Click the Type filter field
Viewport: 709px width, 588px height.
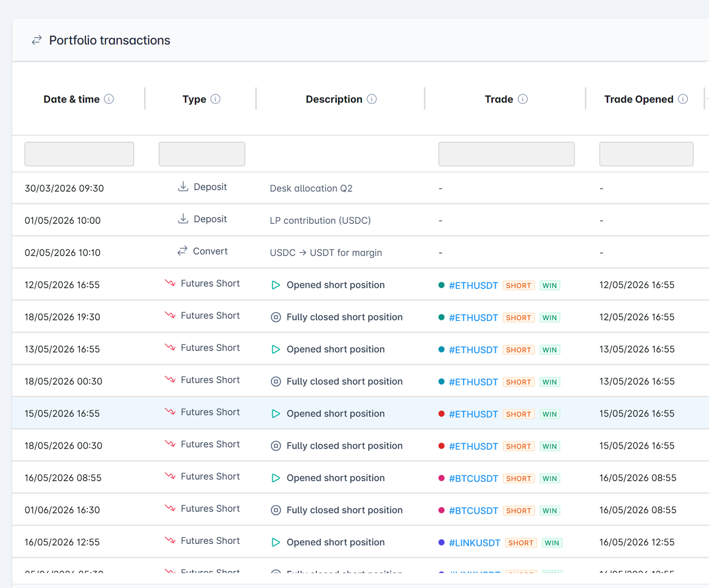(202, 154)
